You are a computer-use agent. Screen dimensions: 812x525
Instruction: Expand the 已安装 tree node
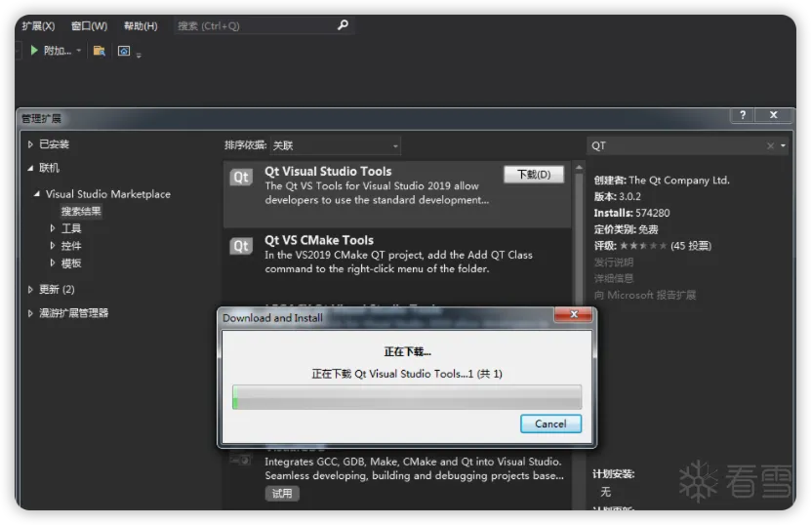click(30, 144)
